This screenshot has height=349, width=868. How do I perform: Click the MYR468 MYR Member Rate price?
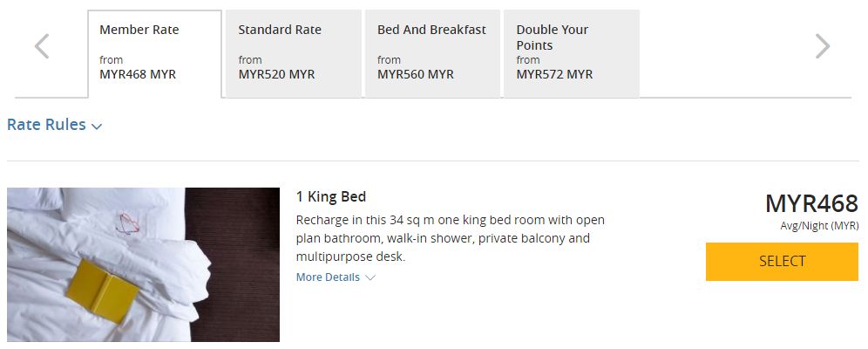coord(138,74)
